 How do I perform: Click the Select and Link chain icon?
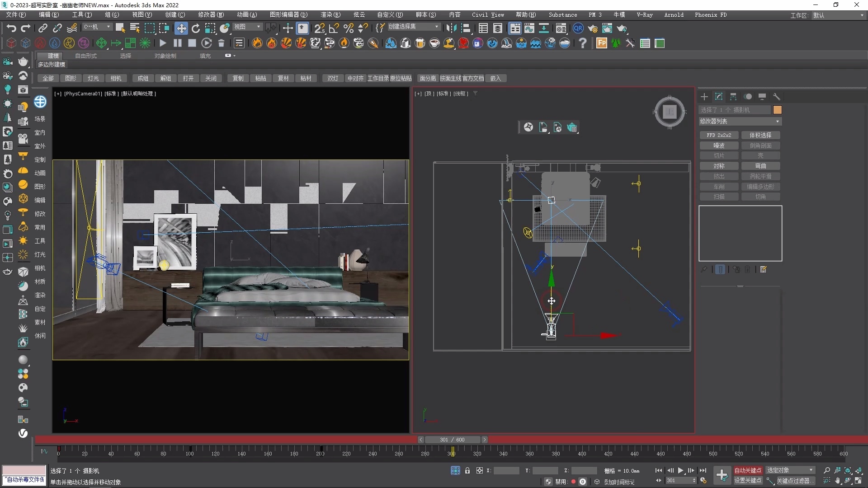point(42,28)
